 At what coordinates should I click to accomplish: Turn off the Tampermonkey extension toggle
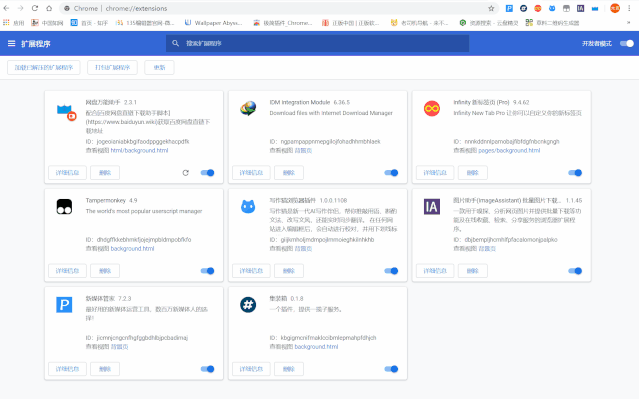207,271
